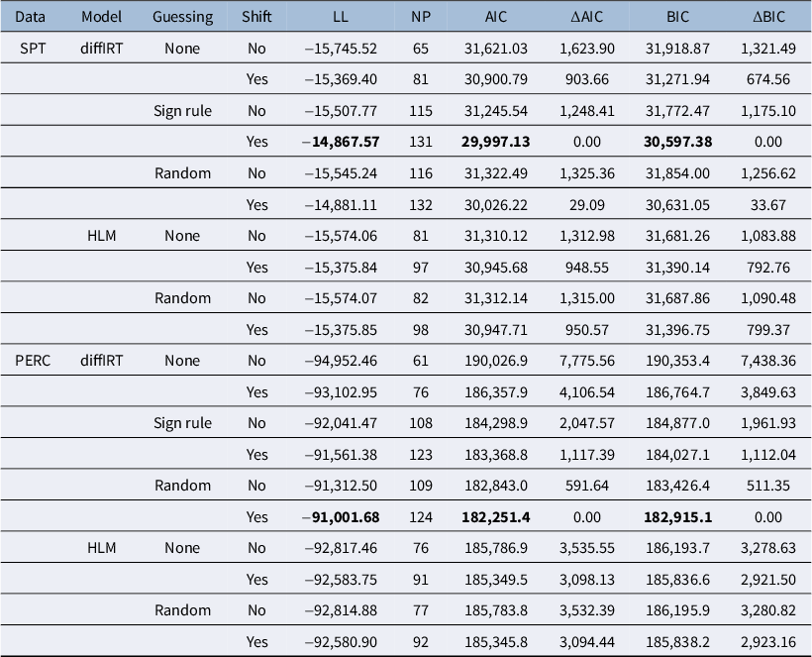Click the Shift column header
The image size is (812, 657).
pyautogui.click(x=256, y=17)
